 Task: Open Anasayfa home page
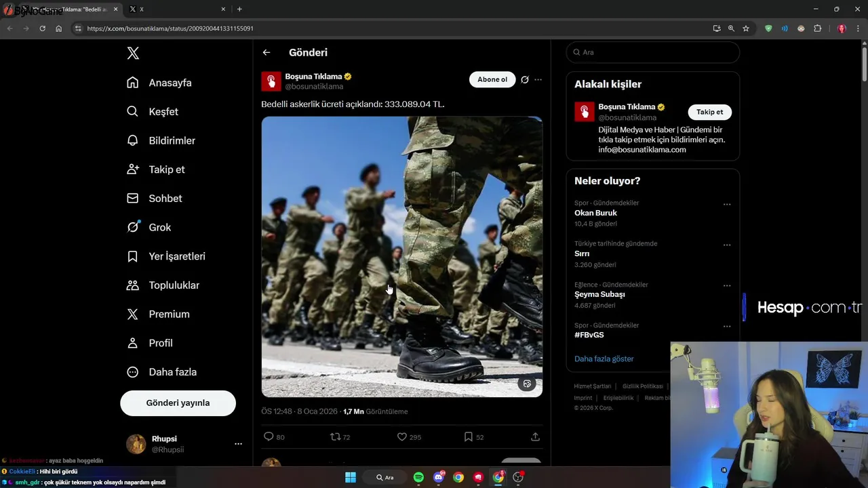coord(159,83)
